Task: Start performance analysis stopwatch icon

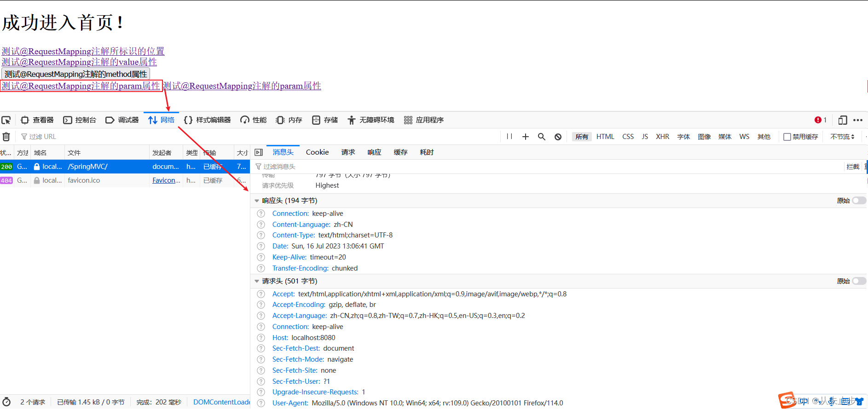Action: (x=6, y=402)
